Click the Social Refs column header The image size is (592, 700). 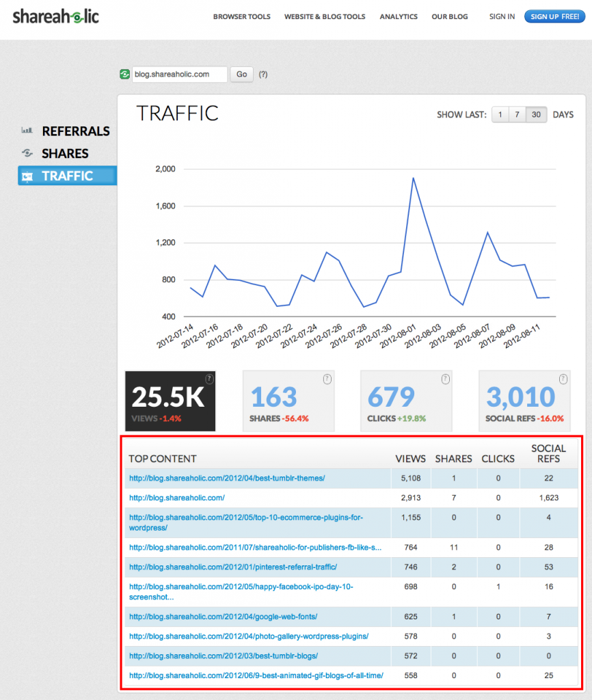[x=548, y=454]
